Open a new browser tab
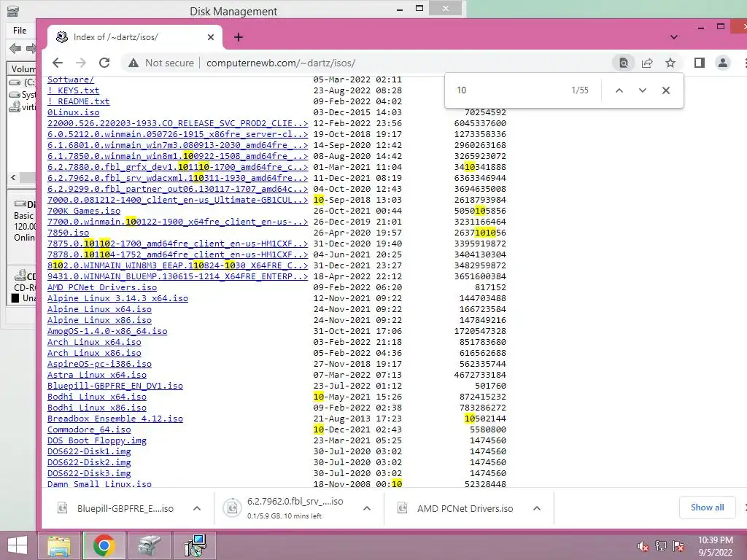747x560 pixels. [x=239, y=37]
